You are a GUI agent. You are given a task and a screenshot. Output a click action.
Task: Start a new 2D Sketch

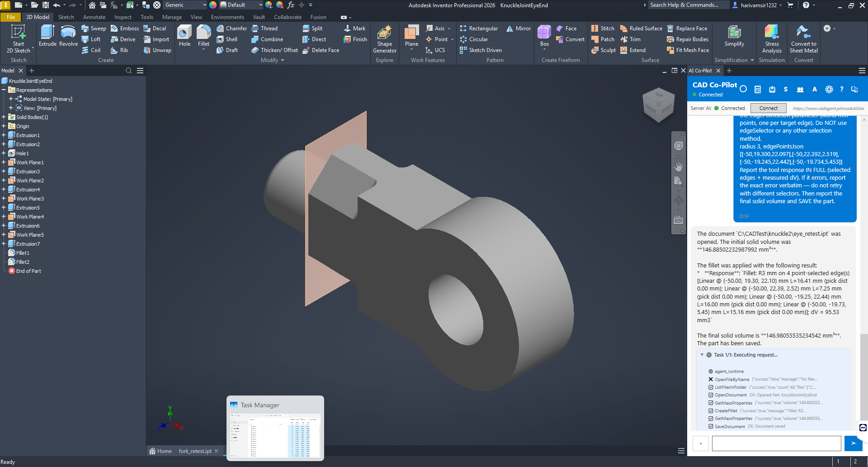coord(19,39)
